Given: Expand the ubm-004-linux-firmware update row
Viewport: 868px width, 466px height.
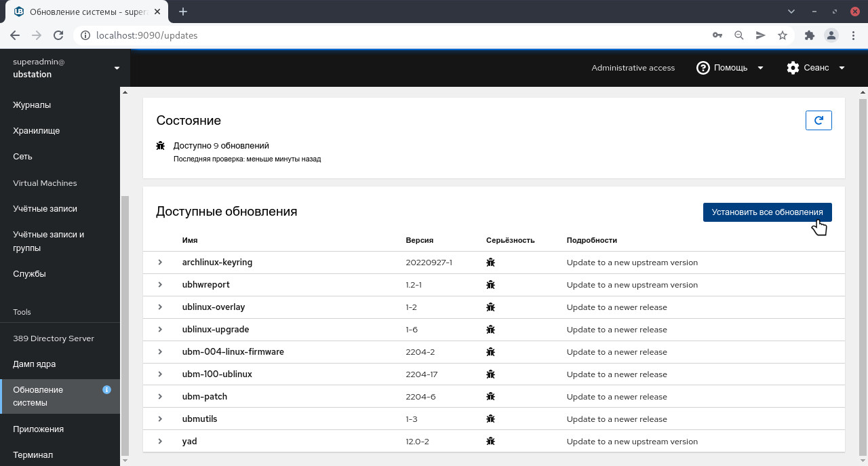Looking at the screenshot, I should point(161,352).
